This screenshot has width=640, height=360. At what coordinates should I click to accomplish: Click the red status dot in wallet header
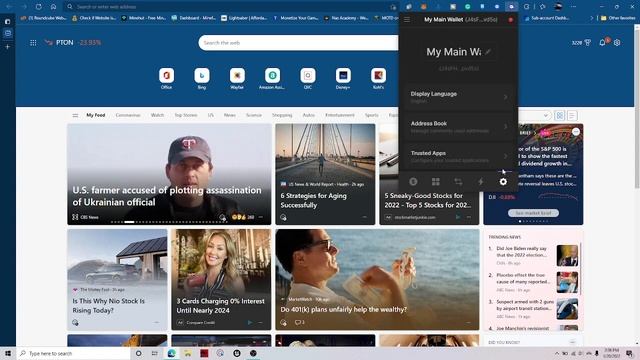coord(510,20)
